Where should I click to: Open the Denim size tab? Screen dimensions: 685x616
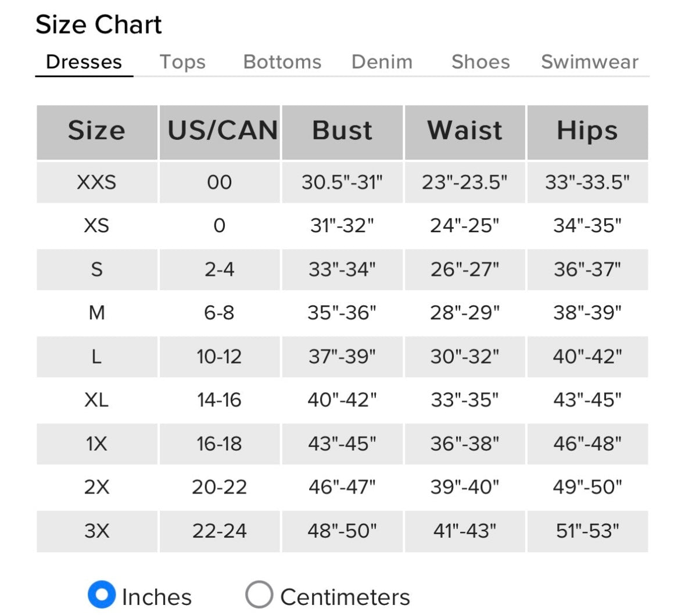(x=382, y=62)
